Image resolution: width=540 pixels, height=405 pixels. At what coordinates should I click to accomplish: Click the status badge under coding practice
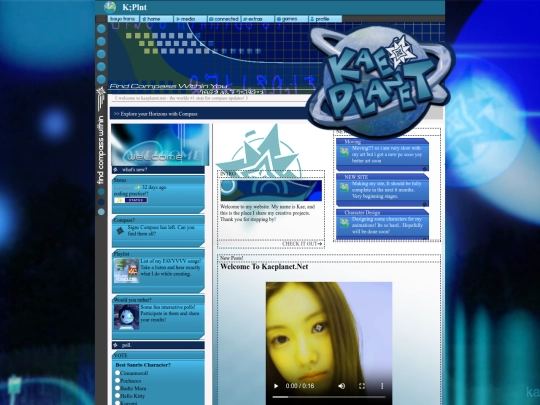pos(131,200)
